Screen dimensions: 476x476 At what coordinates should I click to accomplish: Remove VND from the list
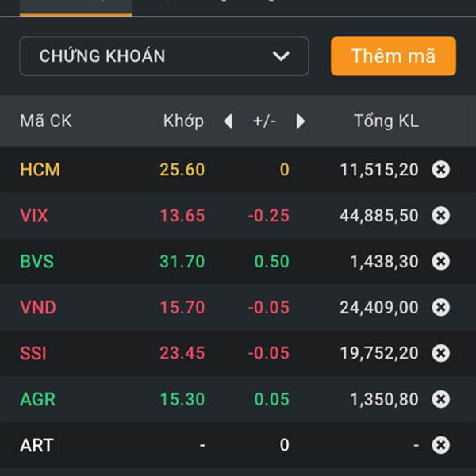click(441, 307)
